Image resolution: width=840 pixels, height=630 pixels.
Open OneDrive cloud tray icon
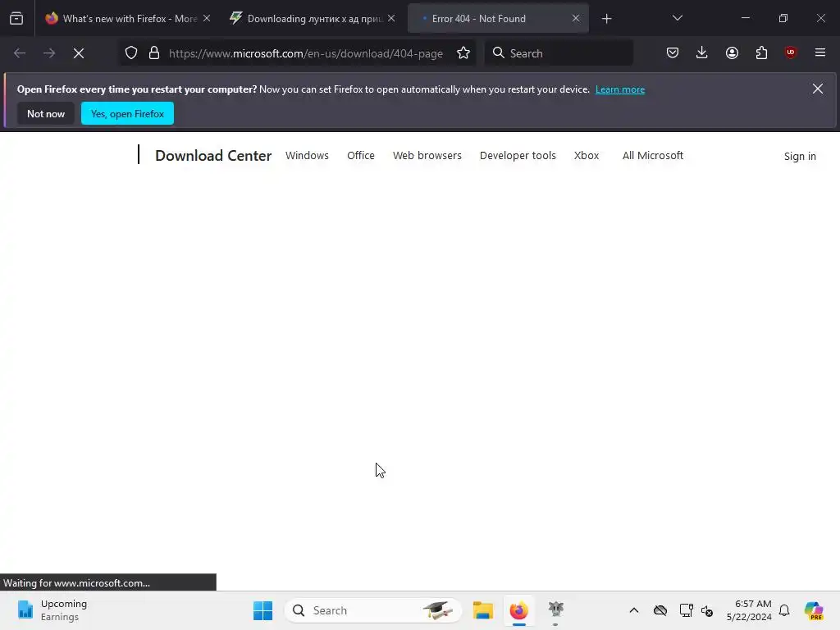click(x=660, y=610)
